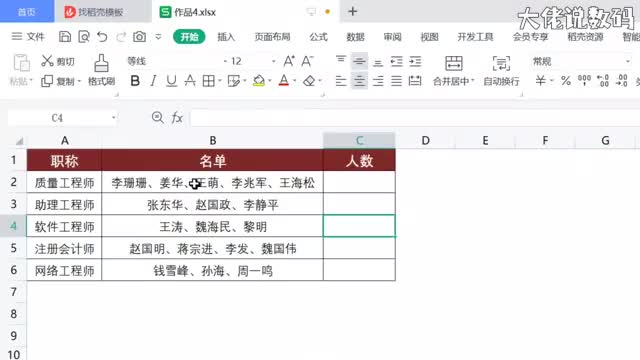
Task: Copy the selection
Action: (x=47, y=81)
